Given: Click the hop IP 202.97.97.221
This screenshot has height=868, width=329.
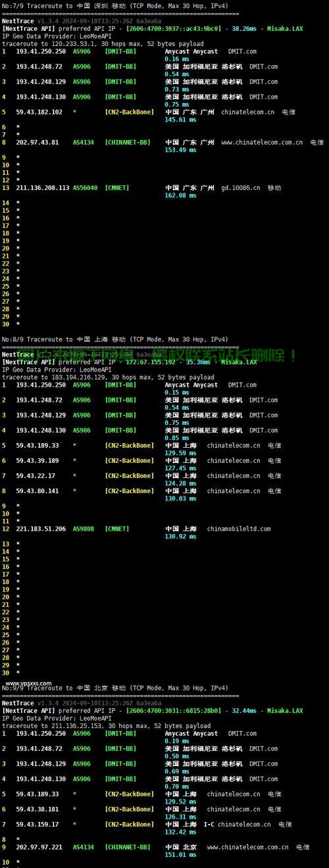Looking at the screenshot, I should 39,847.
